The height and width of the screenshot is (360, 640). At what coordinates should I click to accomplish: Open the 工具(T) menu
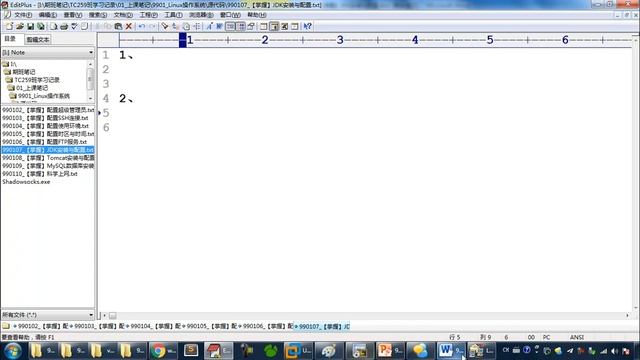173,15
